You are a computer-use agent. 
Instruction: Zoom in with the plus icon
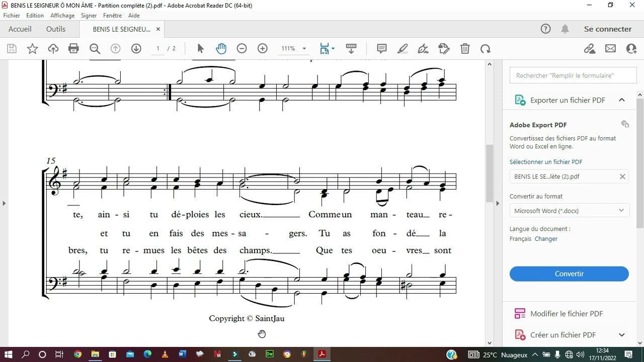point(262,49)
